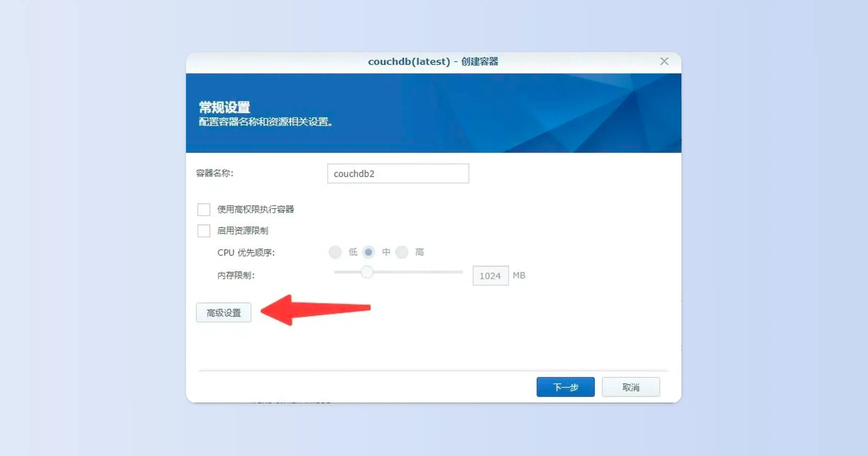Viewport: 868px width, 456px height.
Task: Click the 容器名称 label
Action: click(x=215, y=173)
